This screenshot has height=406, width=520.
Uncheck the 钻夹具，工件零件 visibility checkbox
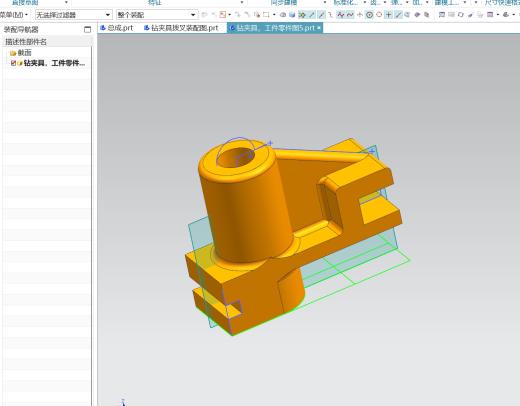pyautogui.click(x=13, y=63)
